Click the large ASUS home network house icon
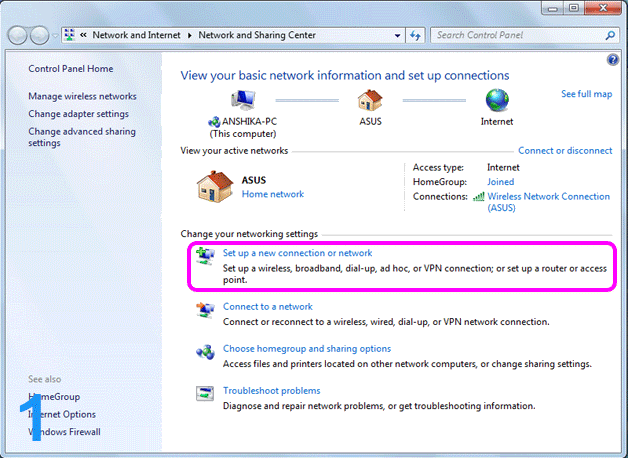Viewport: 628px width, 458px height. 215,187
